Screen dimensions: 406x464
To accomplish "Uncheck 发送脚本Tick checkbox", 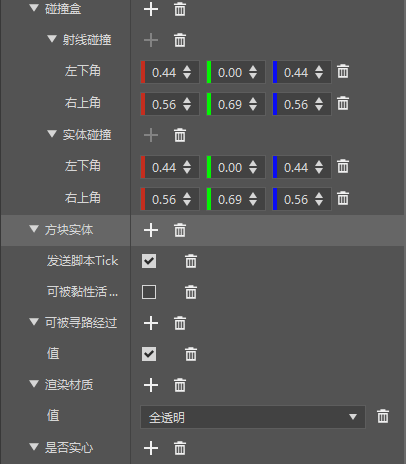I will click(149, 261).
